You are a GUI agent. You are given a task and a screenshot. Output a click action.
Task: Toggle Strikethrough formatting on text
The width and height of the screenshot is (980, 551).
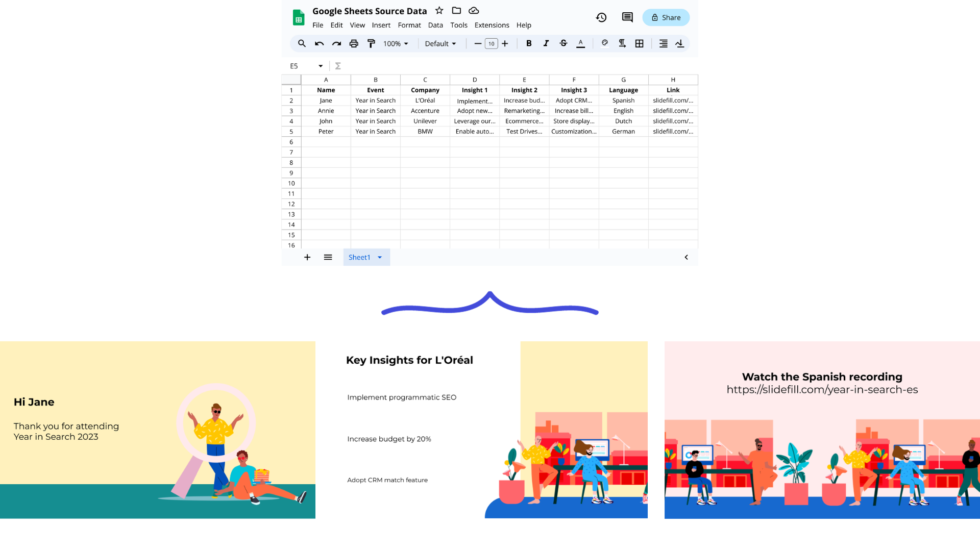point(562,43)
